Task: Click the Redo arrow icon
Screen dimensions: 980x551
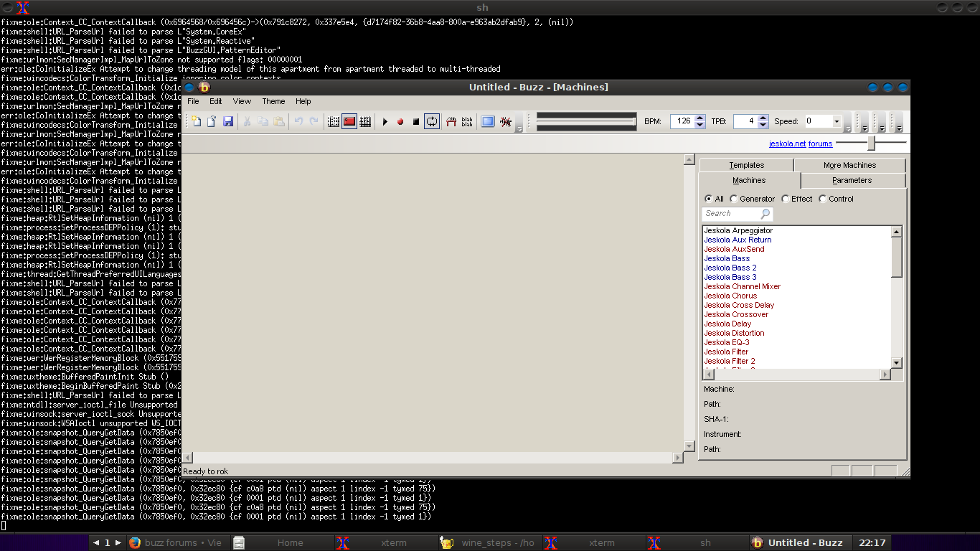Action: [x=314, y=121]
